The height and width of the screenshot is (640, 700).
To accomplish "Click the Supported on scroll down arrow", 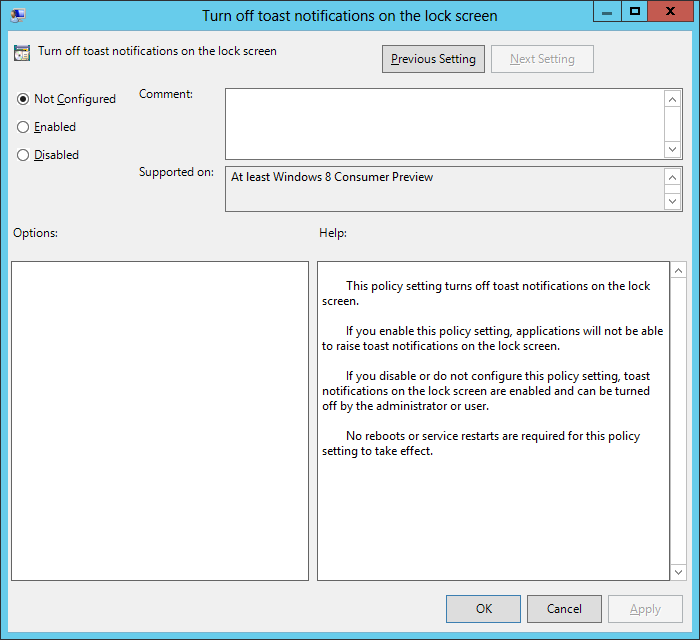I will click(673, 201).
